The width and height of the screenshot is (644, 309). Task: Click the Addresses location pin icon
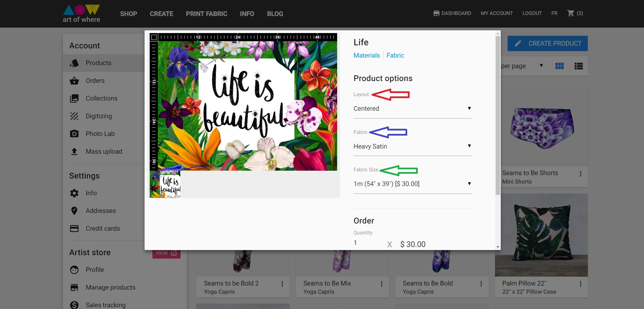coord(74,211)
